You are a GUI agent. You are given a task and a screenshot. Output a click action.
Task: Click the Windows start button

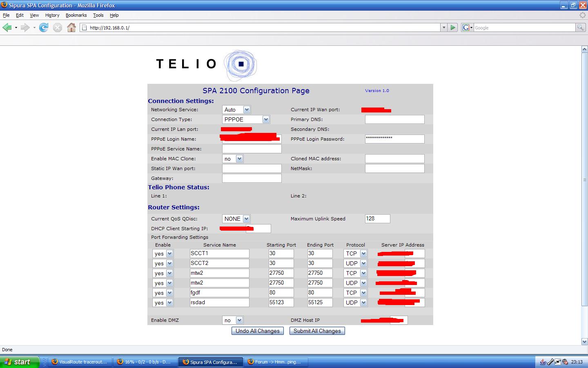coord(20,362)
